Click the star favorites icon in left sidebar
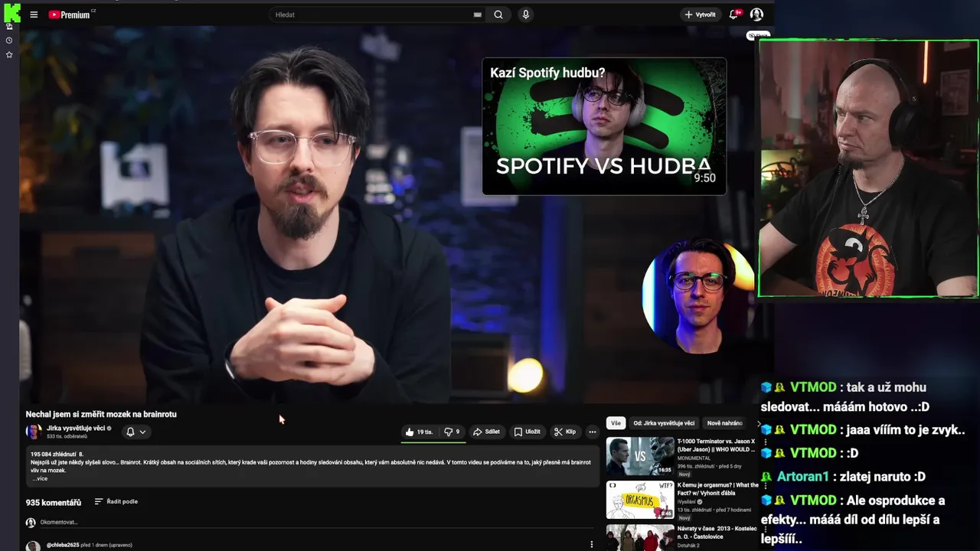 pos(9,55)
